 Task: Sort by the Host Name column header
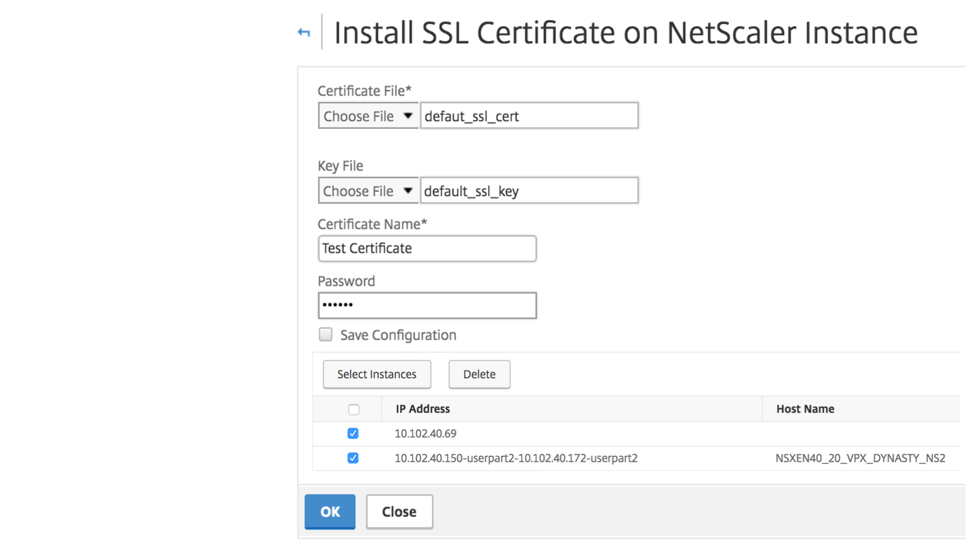(805, 409)
